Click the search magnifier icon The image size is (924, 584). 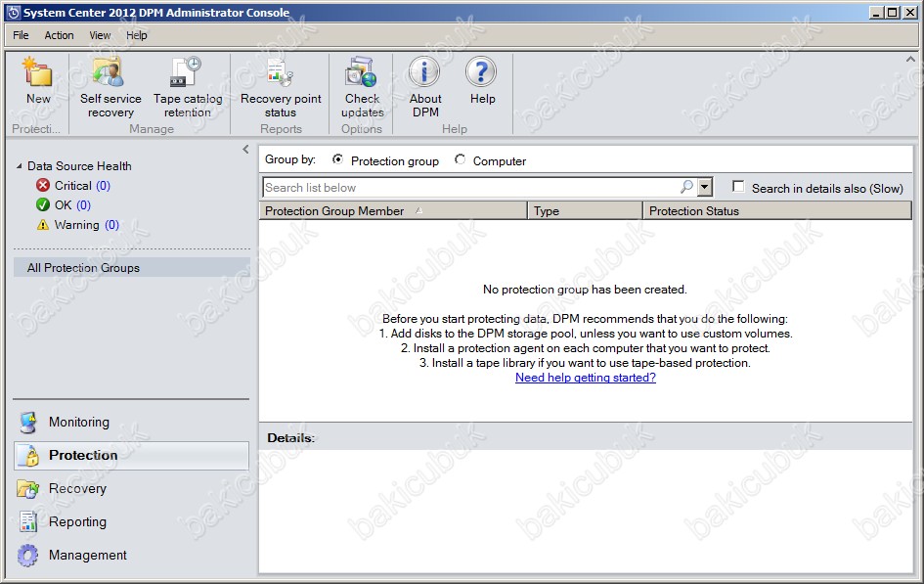click(686, 188)
